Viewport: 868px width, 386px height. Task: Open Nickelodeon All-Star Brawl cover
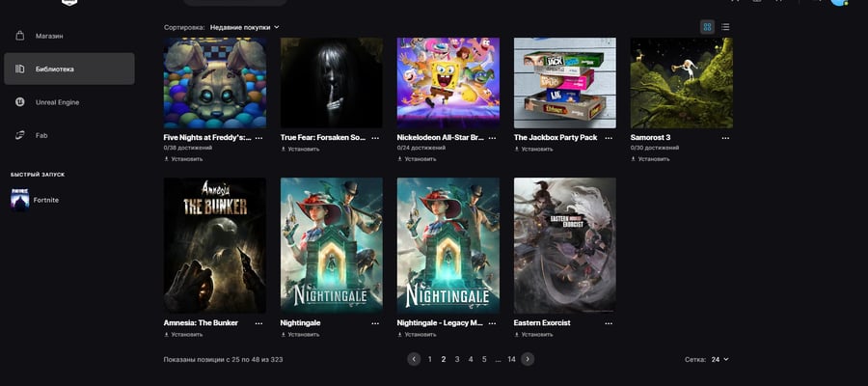pyautogui.click(x=448, y=83)
